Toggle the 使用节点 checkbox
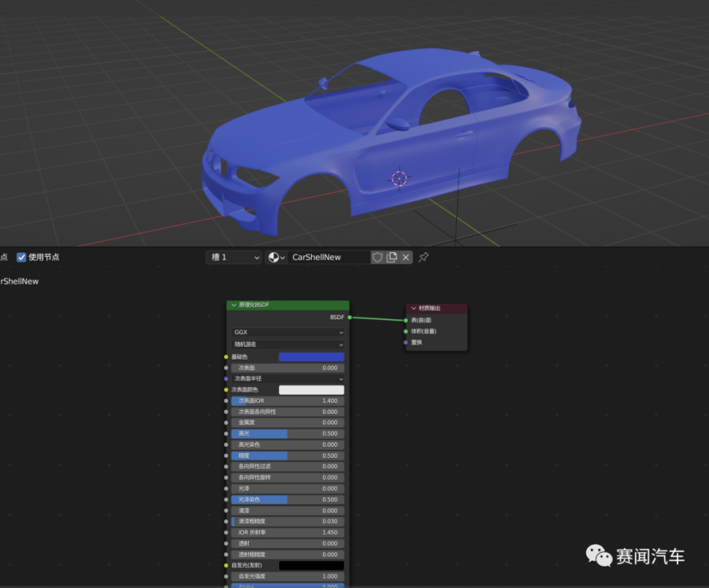 [21, 257]
